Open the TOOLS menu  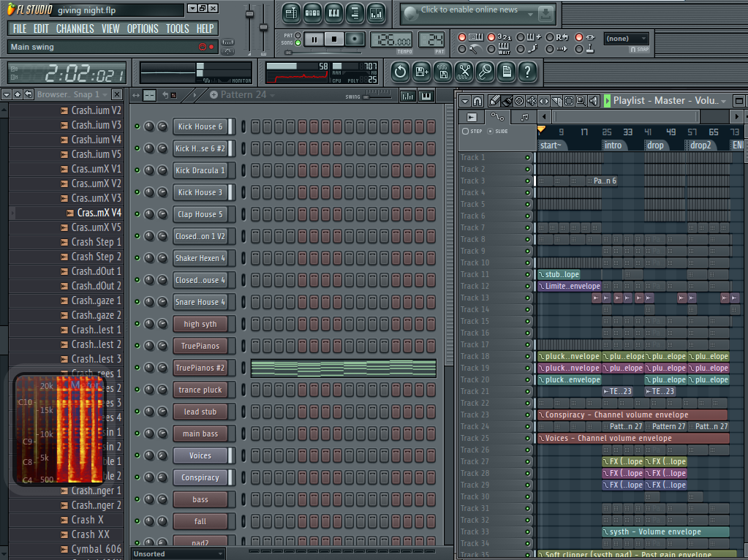click(x=178, y=29)
